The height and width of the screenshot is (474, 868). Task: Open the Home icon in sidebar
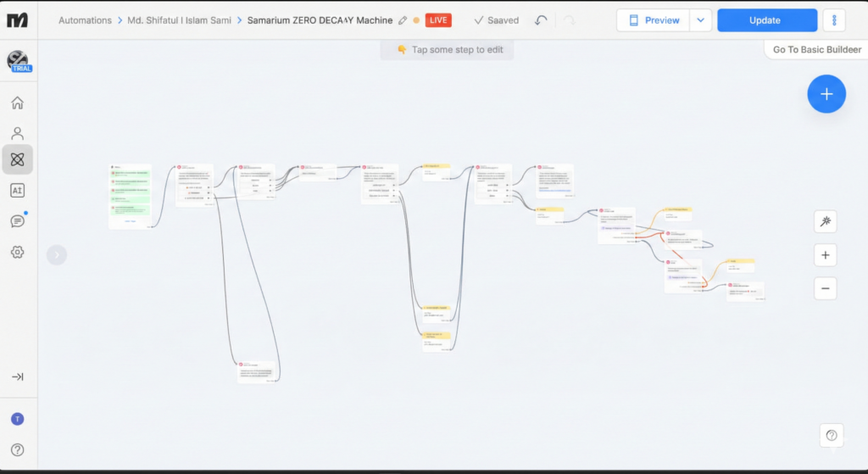pyautogui.click(x=17, y=103)
